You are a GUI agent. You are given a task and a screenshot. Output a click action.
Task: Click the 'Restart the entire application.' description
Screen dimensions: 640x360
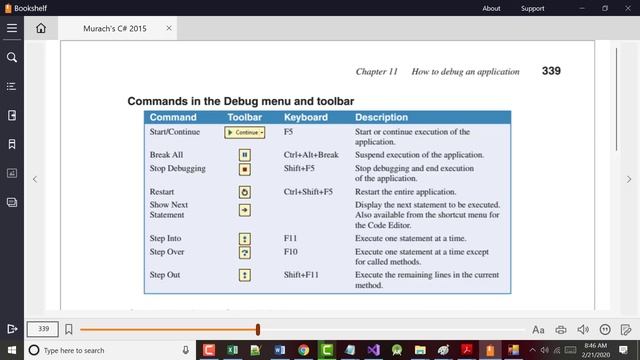[x=405, y=191]
